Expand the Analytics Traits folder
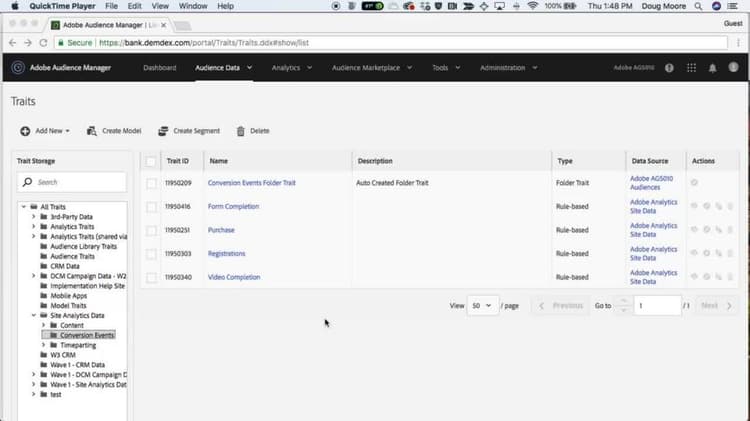This screenshot has height=421, width=750. pos(33,226)
